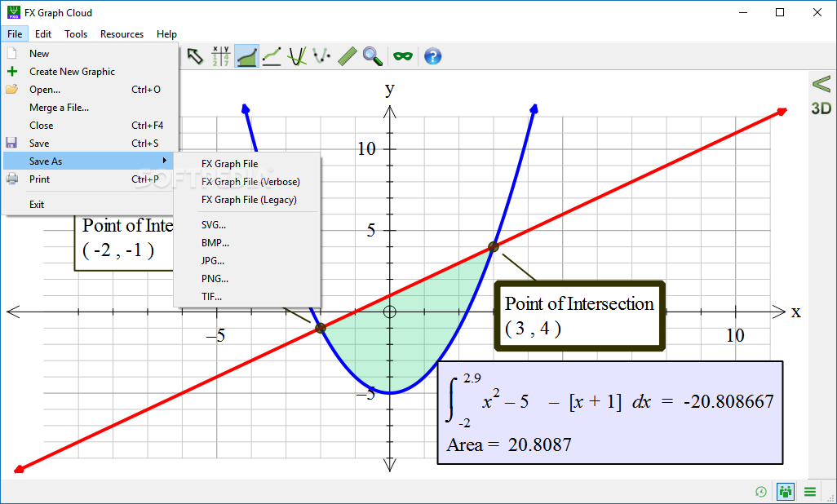Click the green mask icon
Image resolution: width=837 pixels, height=504 pixels.
(x=403, y=56)
